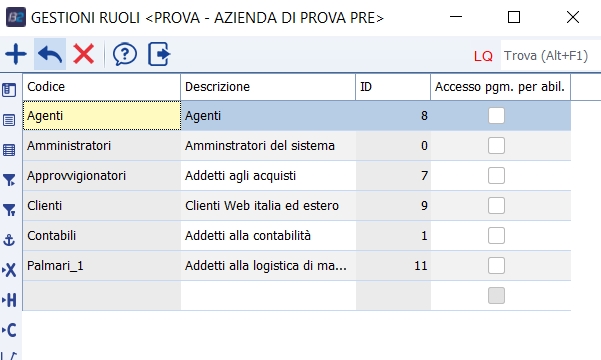
Task: Focus the Trova (Alt+F1) search field
Action: pos(550,56)
